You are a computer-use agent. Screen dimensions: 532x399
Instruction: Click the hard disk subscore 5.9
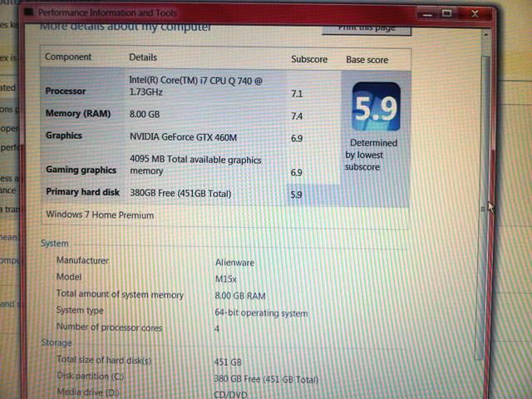(x=296, y=195)
